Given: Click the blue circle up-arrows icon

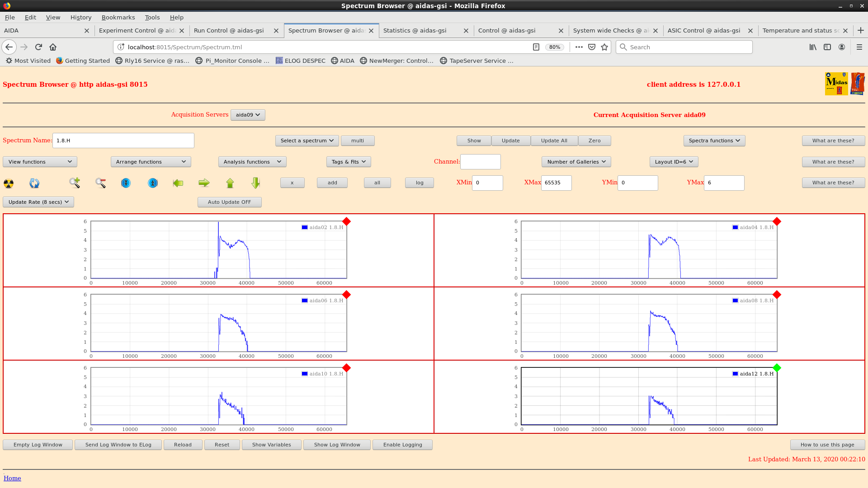Looking at the screenshot, I should coord(153,183).
